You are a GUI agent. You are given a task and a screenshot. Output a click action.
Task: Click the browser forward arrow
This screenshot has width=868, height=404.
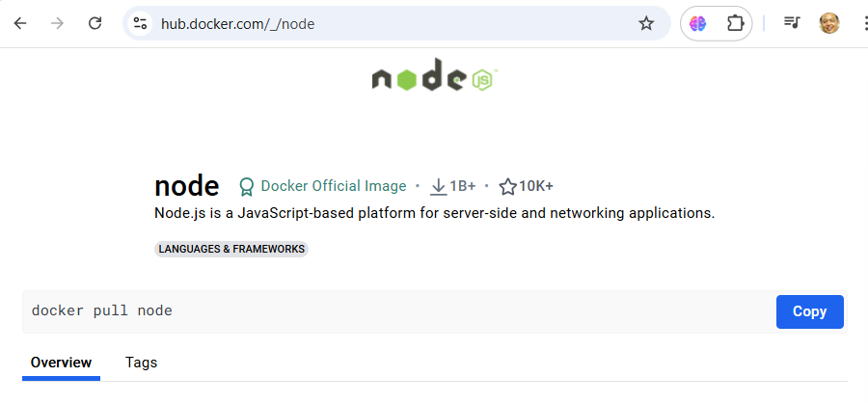[58, 23]
